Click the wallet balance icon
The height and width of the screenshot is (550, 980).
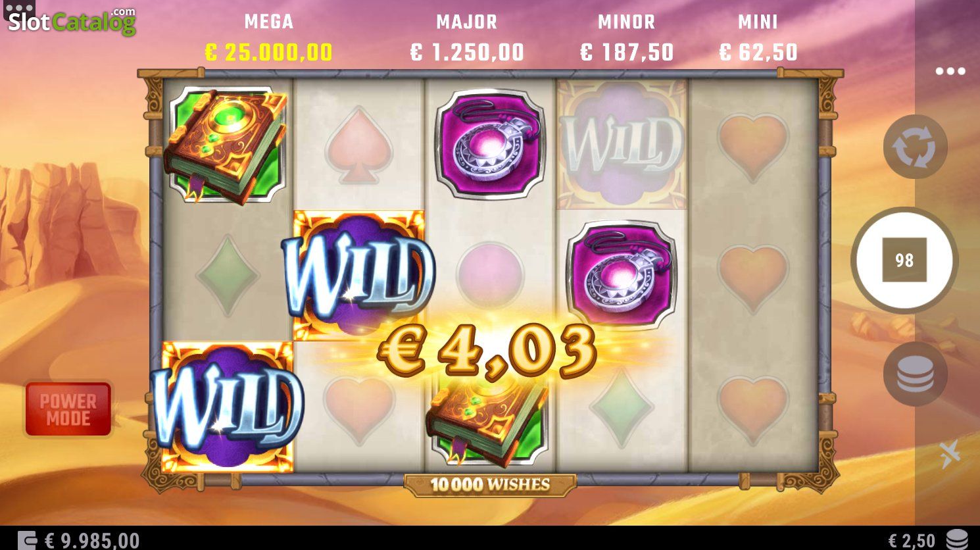27,540
